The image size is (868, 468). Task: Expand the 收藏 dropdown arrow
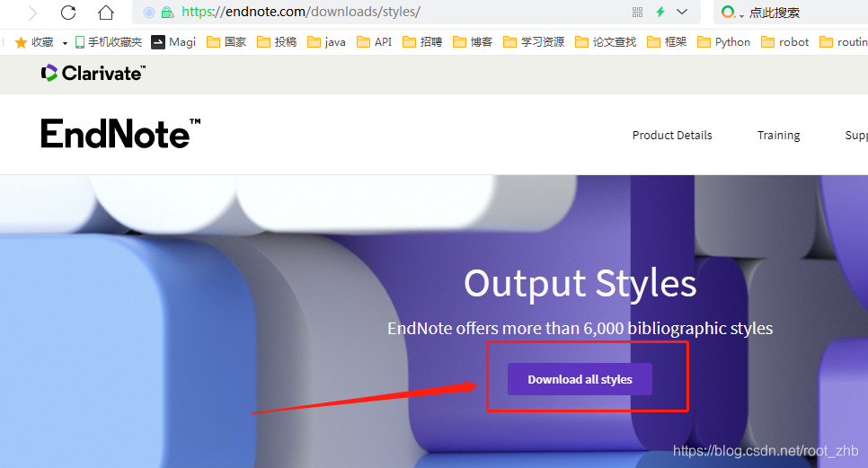[65, 43]
